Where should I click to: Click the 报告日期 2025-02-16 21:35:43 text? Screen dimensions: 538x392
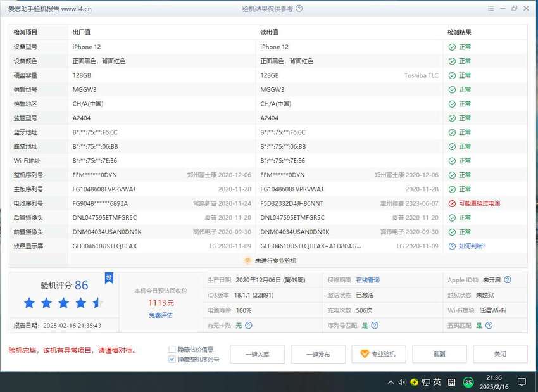point(58,326)
